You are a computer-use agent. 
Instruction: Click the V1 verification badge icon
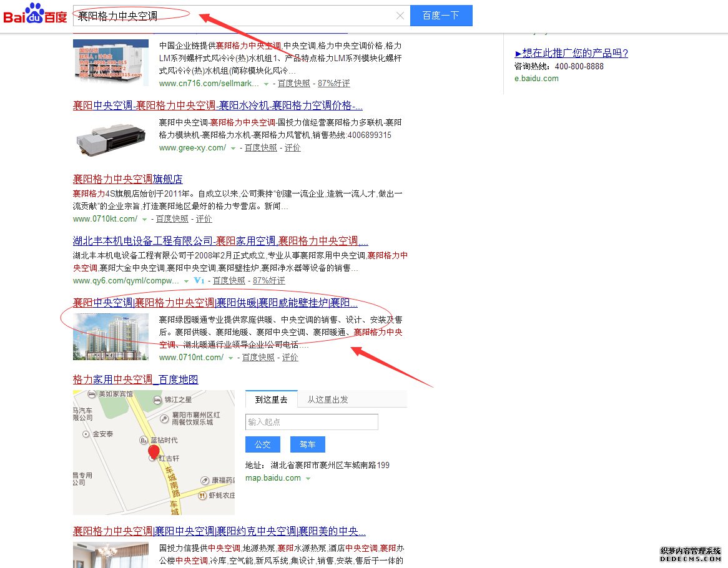[199, 280]
